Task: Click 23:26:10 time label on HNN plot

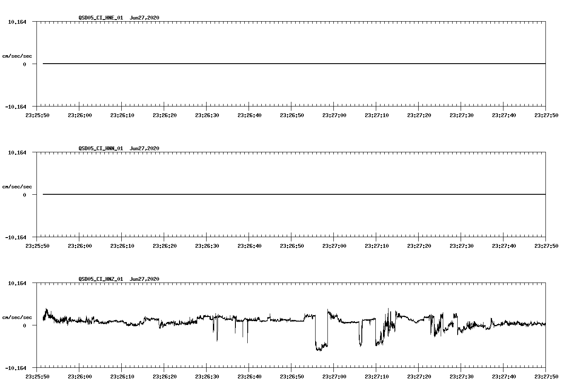Action: (x=122, y=246)
